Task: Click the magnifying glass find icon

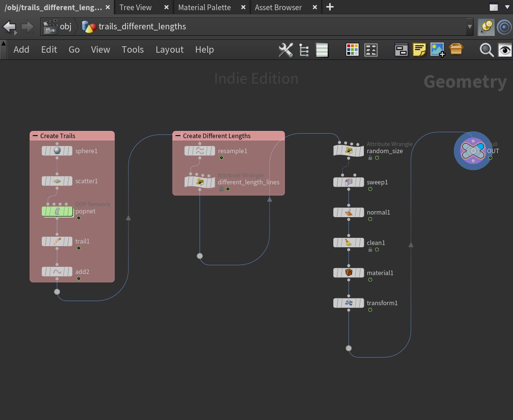Action: (486, 50)
